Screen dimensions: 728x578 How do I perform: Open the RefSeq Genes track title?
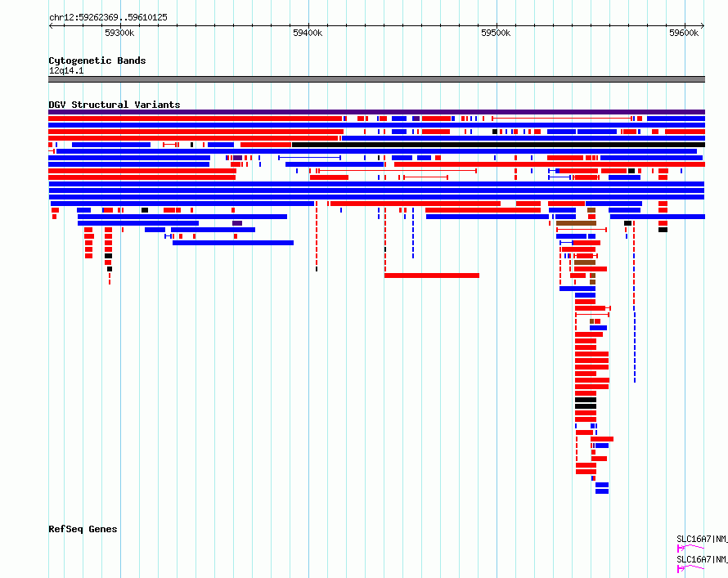[83, 529]
